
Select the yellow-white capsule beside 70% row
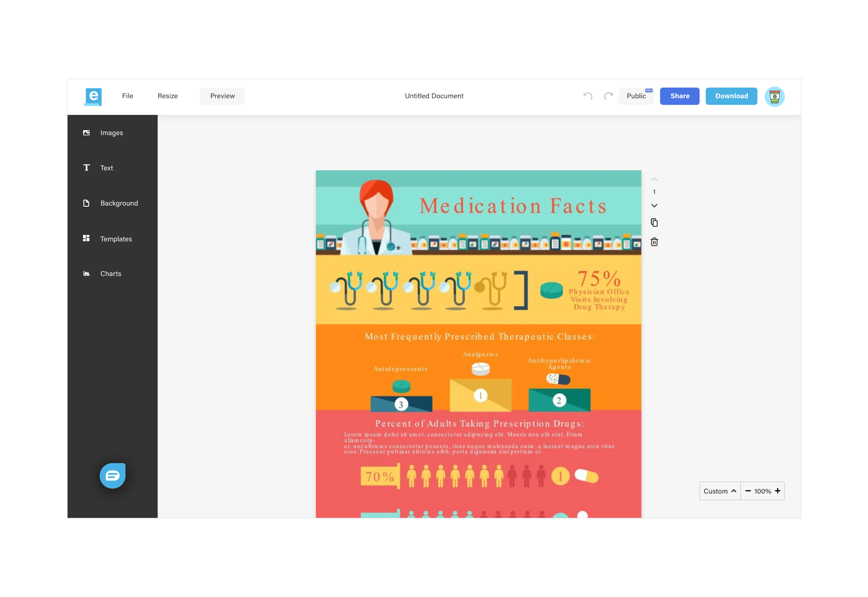pyautogui.click(x=586, y=476)
